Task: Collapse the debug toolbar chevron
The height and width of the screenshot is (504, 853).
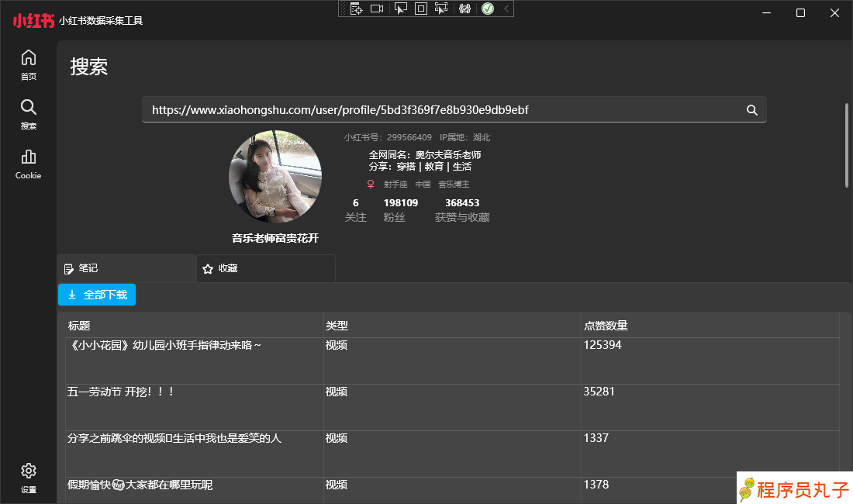Action: click(506, 9)
